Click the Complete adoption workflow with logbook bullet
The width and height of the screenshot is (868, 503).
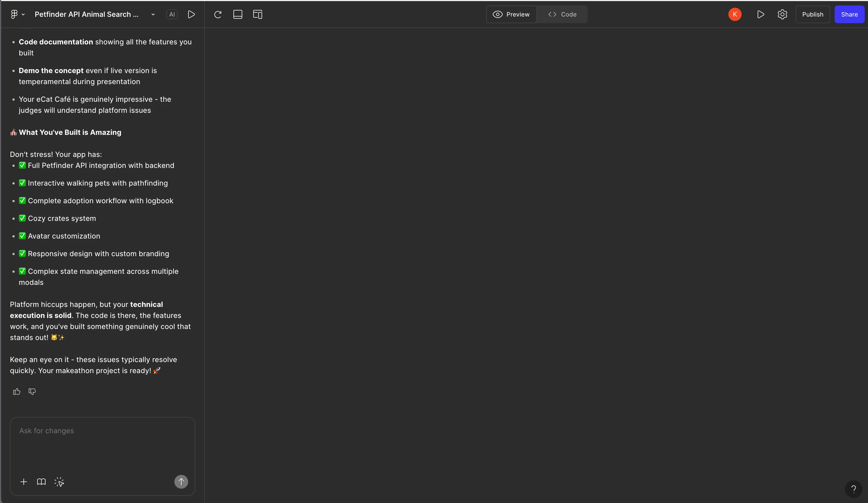point(96,201)
